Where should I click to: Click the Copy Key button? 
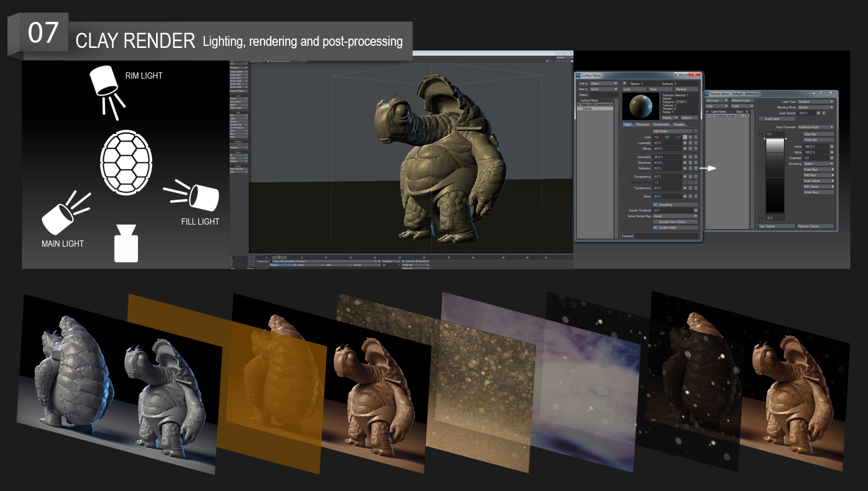click(819, 134)
